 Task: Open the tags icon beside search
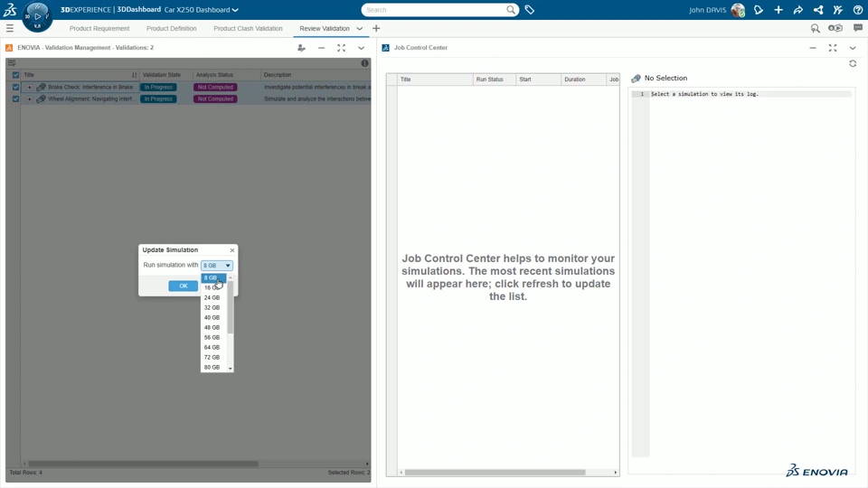pos(529,9)
